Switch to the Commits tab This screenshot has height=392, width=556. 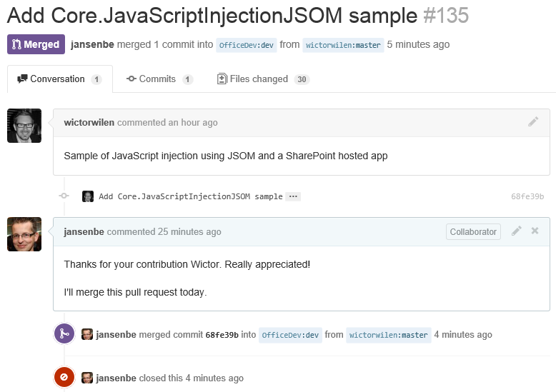[x=159, y=79]
